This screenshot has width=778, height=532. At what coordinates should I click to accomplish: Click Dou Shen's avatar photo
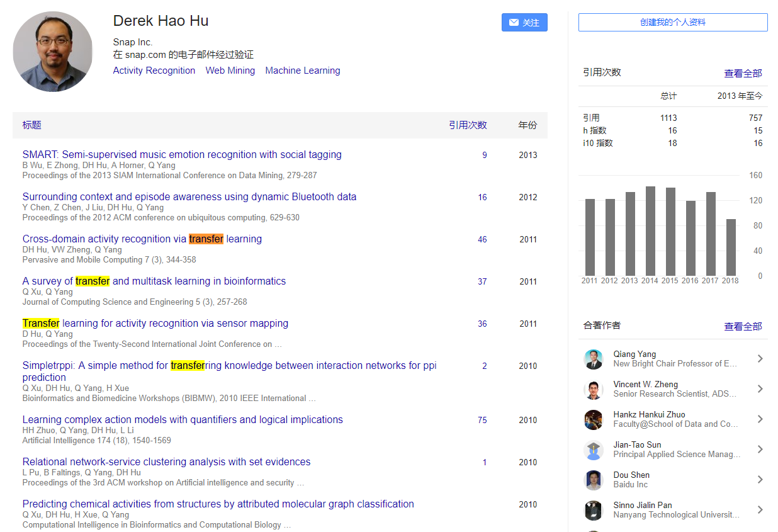(593, 480)
